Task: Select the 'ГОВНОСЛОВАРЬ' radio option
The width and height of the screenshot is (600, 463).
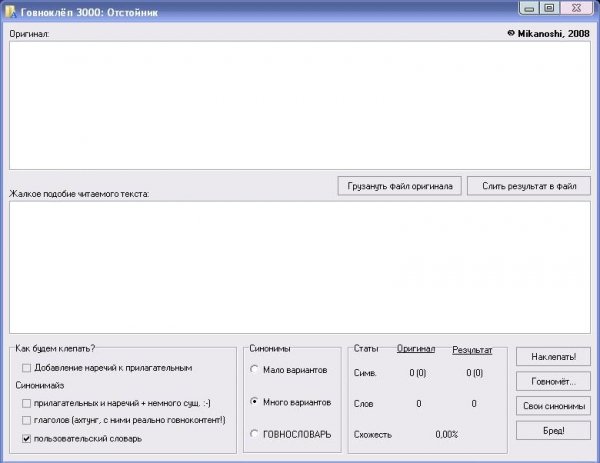Action: pos(255,433)
